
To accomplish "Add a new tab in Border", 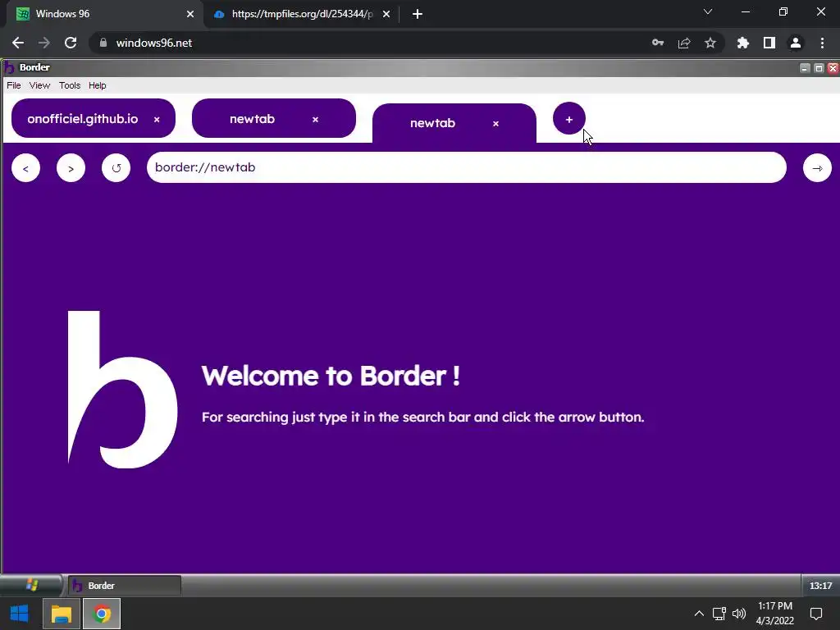I will tap(569, 119).
